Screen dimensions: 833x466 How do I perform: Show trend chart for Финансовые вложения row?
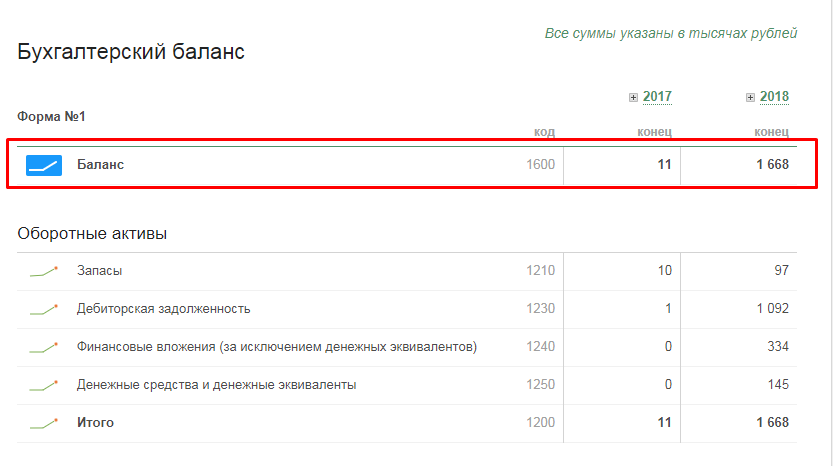point(44,348)
